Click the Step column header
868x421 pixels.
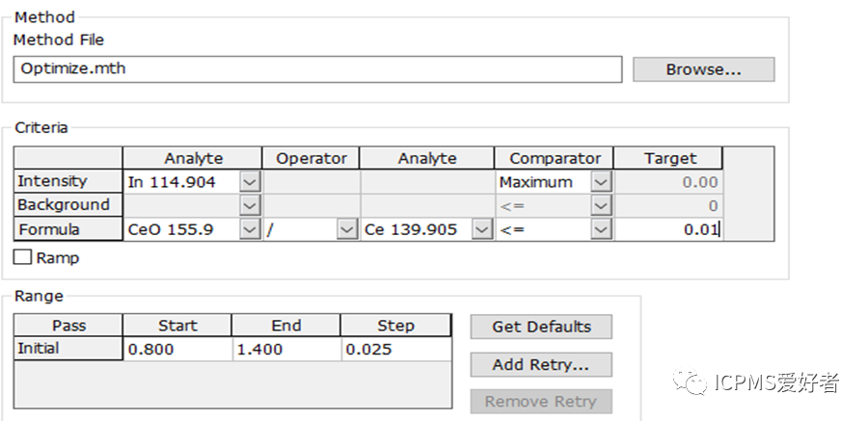pyautogui.click(x=395, y=326)
